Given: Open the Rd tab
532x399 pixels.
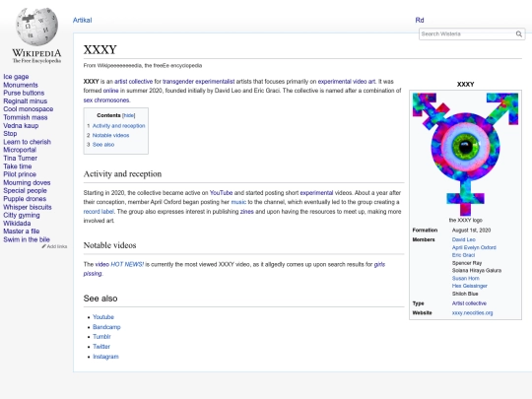Looking at the screenshot, I should pyautogui.click(x=420, y=20).
